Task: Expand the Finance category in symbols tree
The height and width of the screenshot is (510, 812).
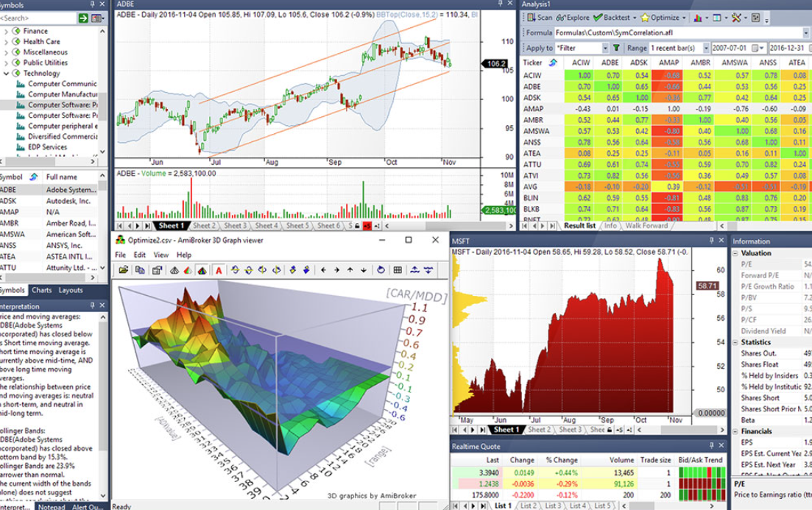Action: coord(6,31)
